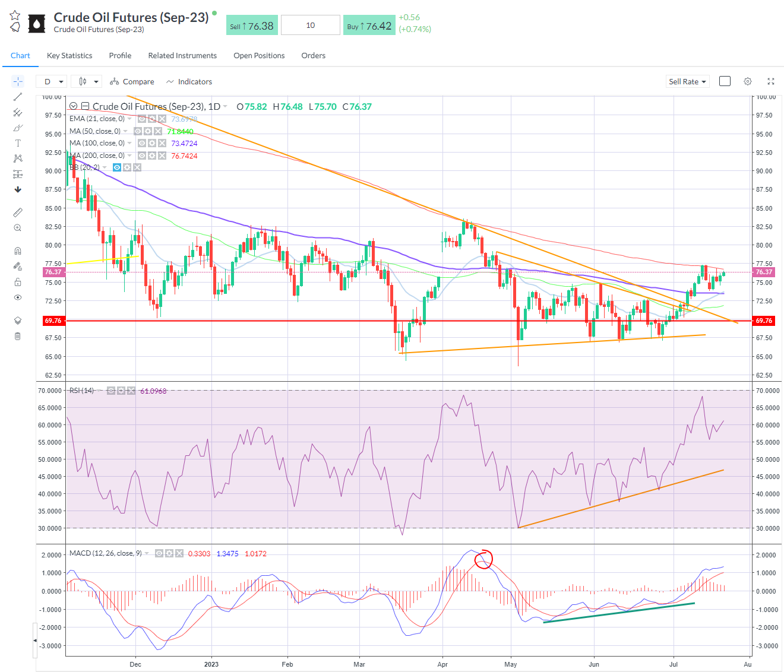The height and width of the screenshot is (672, 784).
Task: Open the MACD (12, 26, close, 9) dropdown arrow
Action: tap(147, 553)
